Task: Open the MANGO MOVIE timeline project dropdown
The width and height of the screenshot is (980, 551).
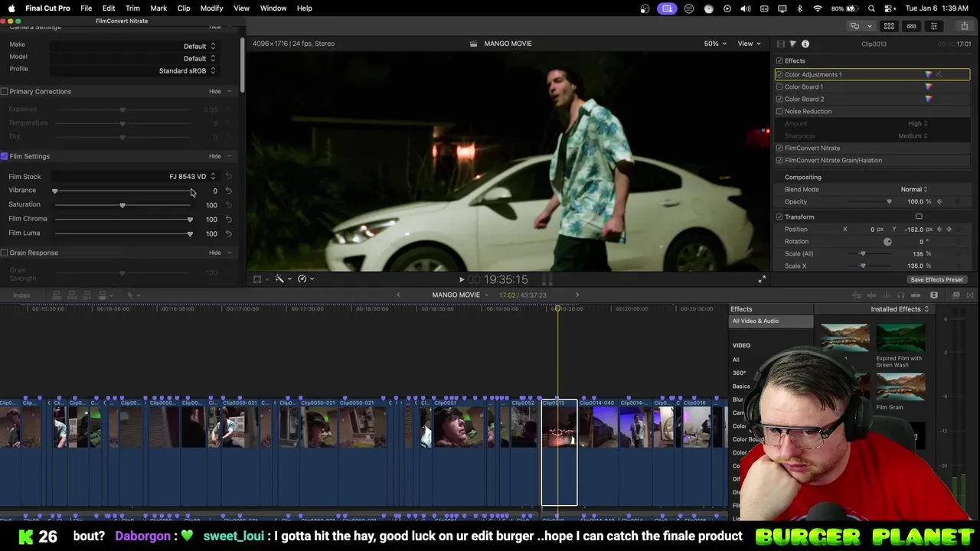Action: click(x=459, y=295)
